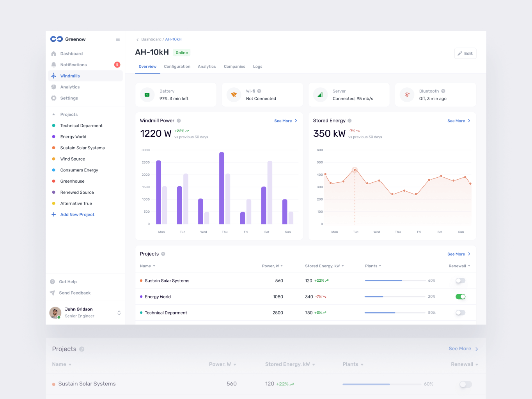Disable Renewall toggle for Energy World
The image size is (532, 399).
[460, 297]
